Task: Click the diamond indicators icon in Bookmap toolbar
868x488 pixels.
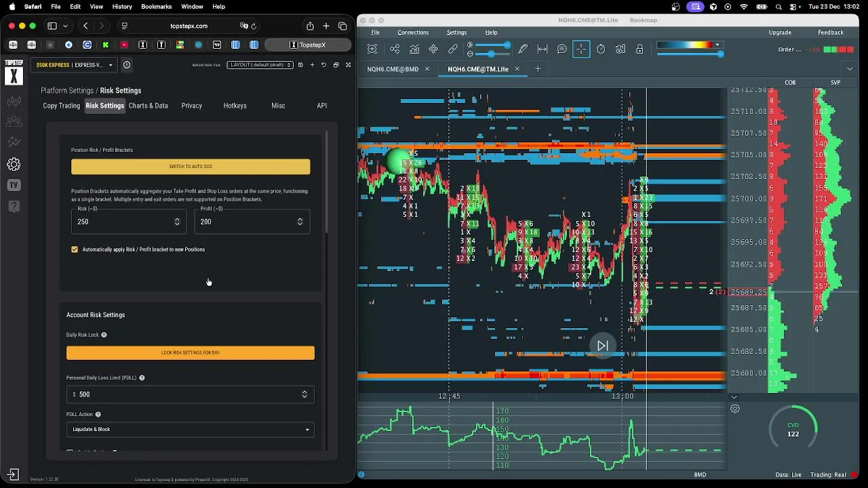Action: [x=433, y=49]
